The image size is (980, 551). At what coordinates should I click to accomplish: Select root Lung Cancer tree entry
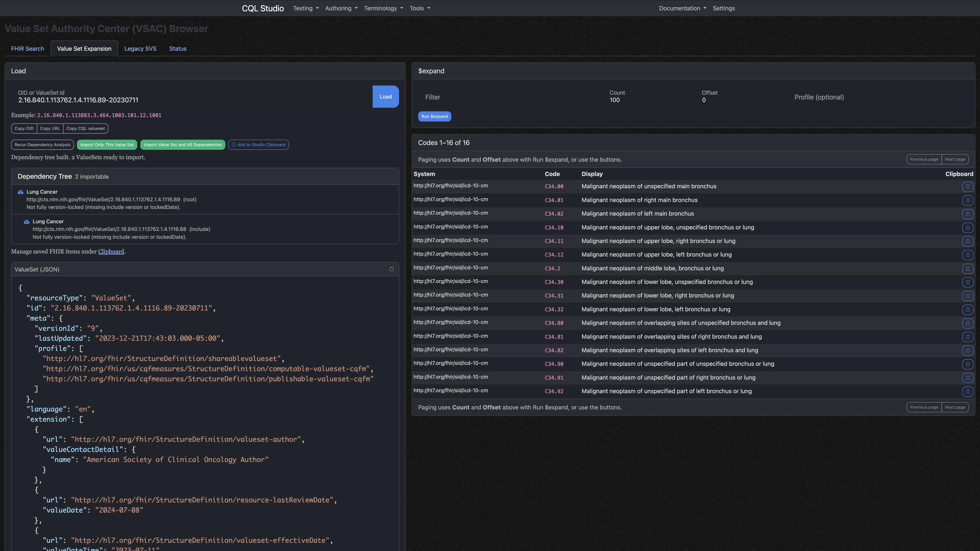tap(205, 199)
